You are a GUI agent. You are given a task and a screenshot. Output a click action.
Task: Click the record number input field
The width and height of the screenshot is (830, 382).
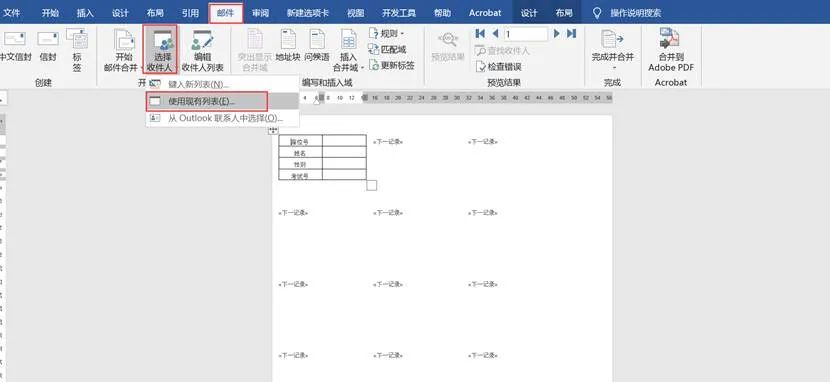pyautogui.click(x=526, y=34)
